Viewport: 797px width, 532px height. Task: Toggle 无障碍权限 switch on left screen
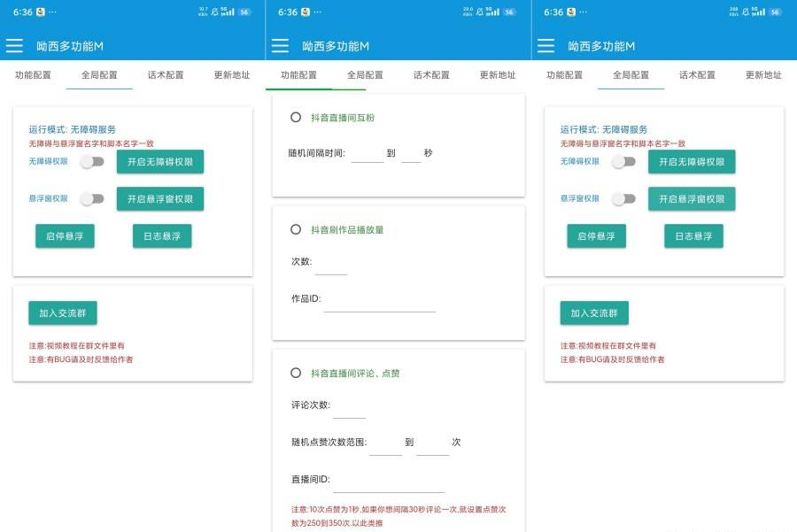coord(92,162)
